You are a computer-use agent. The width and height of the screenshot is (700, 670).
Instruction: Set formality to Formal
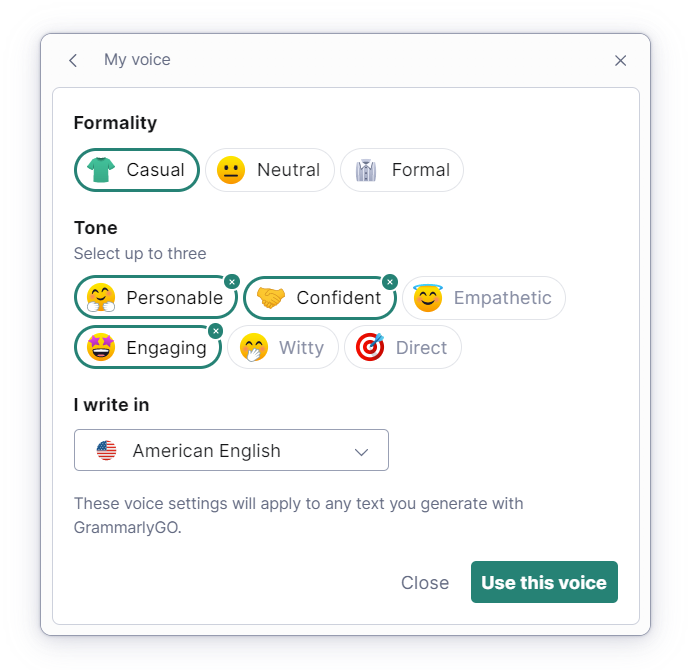tap(402, 170)
